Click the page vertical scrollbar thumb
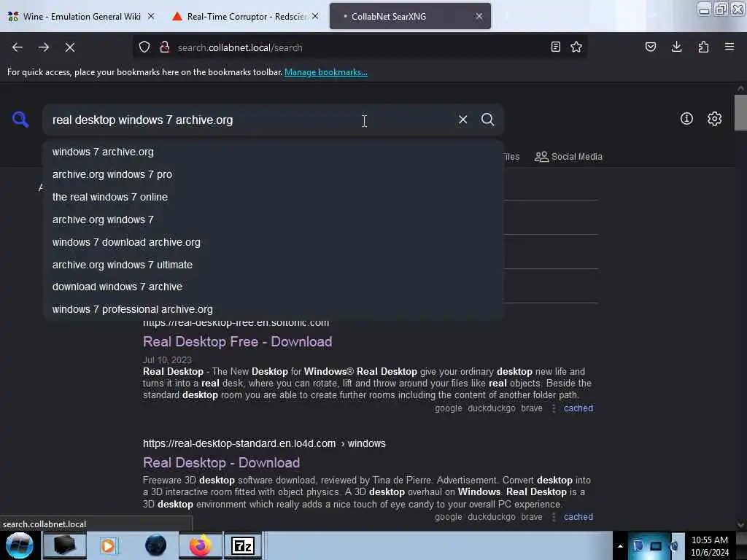The height and width of the screenshot is (560, 747). point(740,112)
